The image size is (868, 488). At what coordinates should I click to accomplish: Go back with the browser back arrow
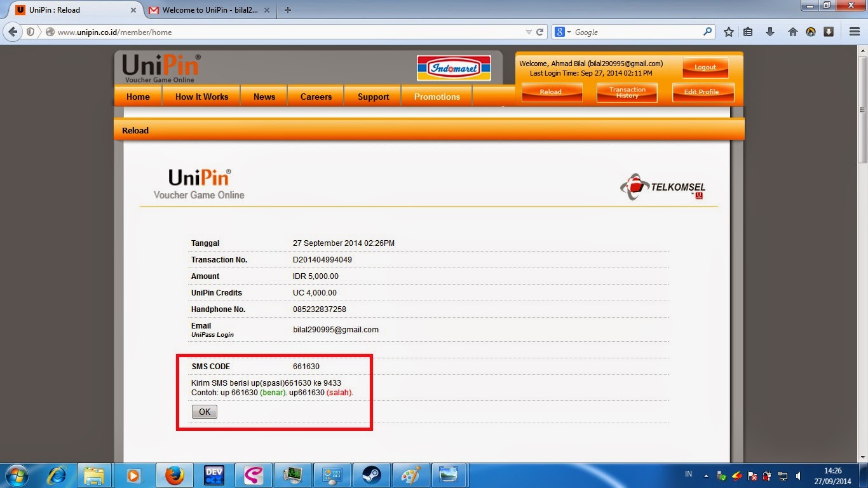point(13,32)
